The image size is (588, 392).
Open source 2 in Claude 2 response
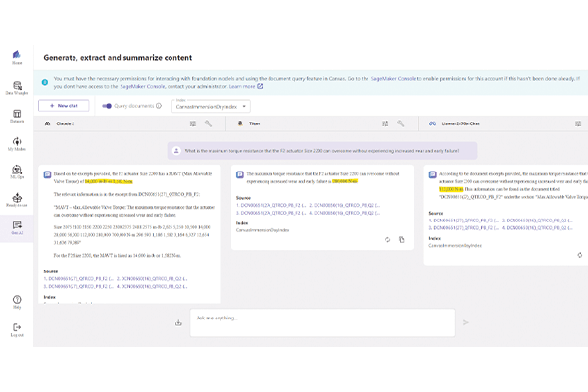tap(152, 279)
